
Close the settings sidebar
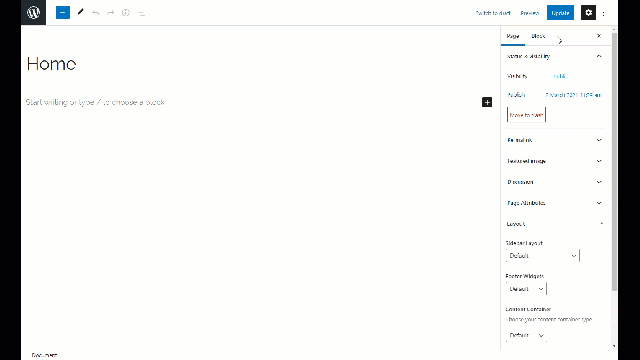(599, 36)
